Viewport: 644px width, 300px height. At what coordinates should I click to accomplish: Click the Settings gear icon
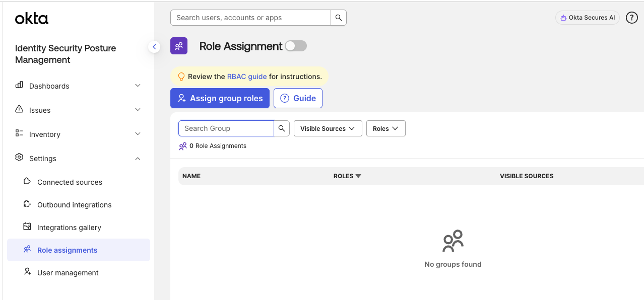click(x=19, y=158)
